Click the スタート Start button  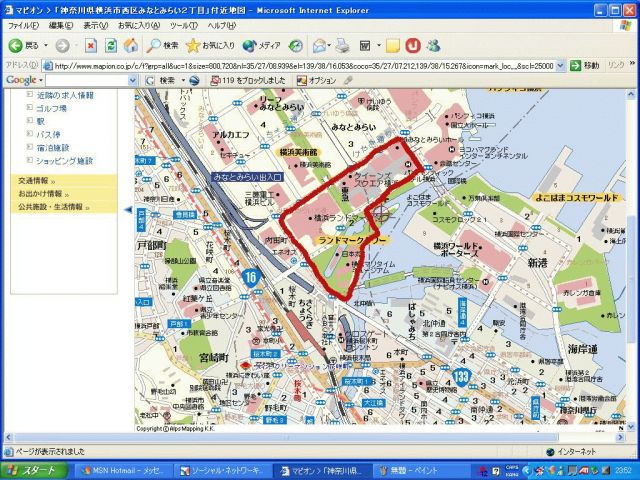(x=34, y=471)
